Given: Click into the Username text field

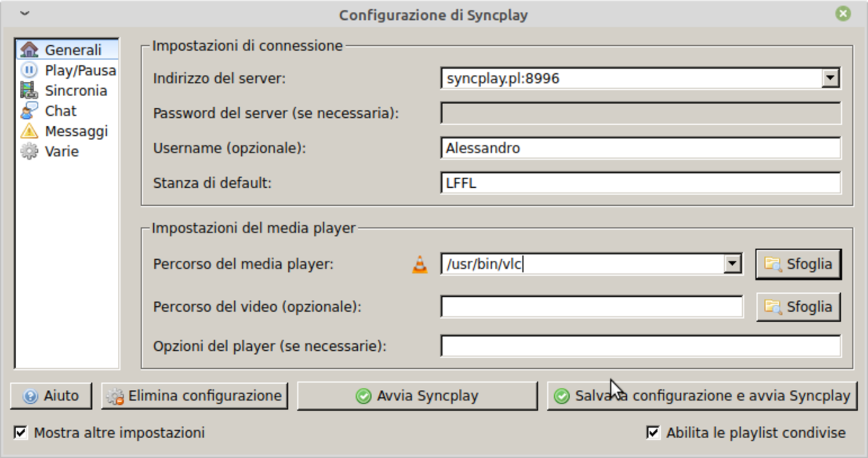Looking at the screenshot, I should [640, 148].
